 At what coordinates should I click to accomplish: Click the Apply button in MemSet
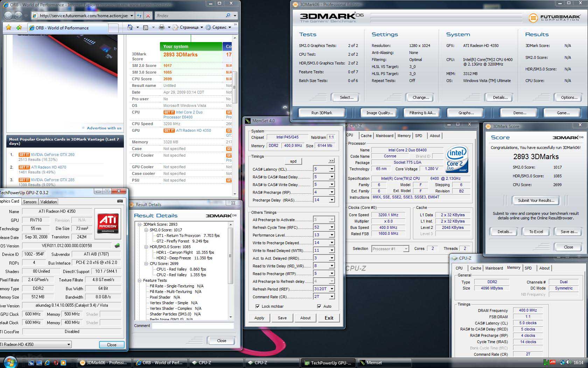(x=259, y=318)
